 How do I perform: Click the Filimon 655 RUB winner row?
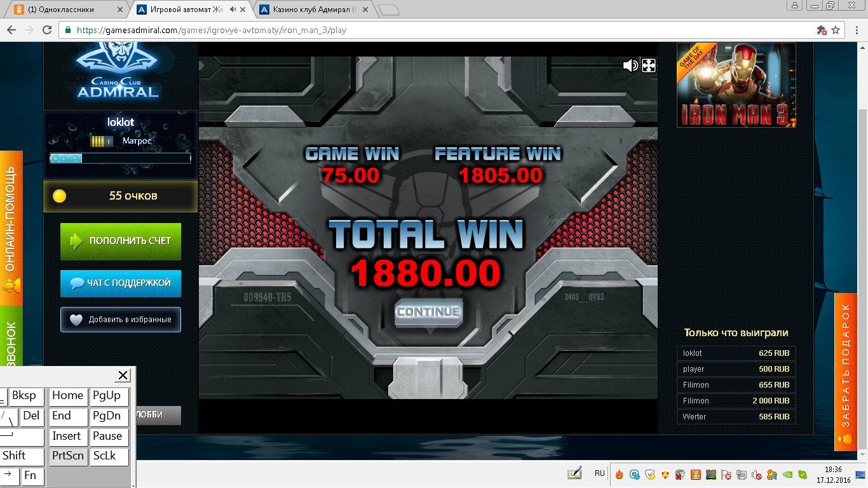pos(736,385)
